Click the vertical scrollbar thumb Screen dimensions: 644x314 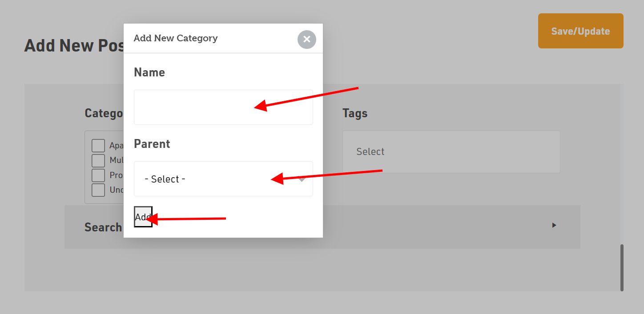coord(622,267)
